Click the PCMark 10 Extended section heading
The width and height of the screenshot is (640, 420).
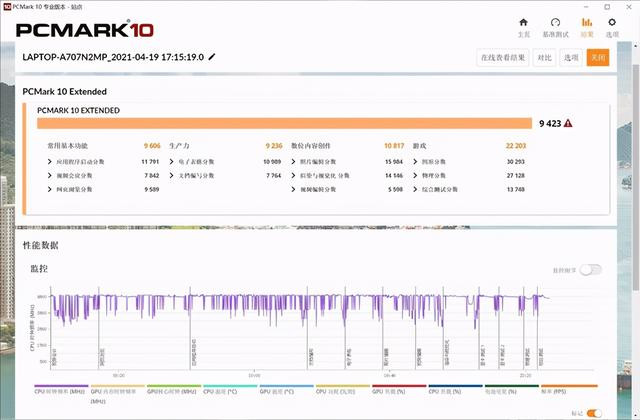(64, 91)
